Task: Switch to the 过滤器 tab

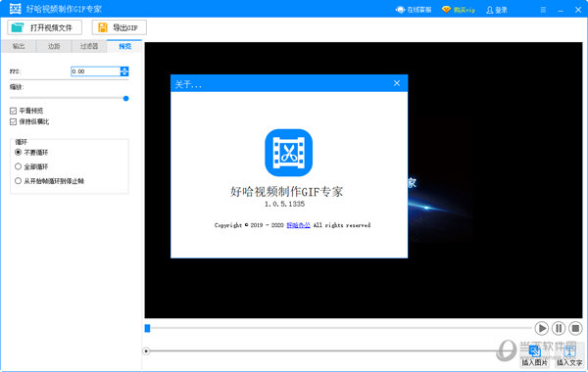Action: click(89, 46)
